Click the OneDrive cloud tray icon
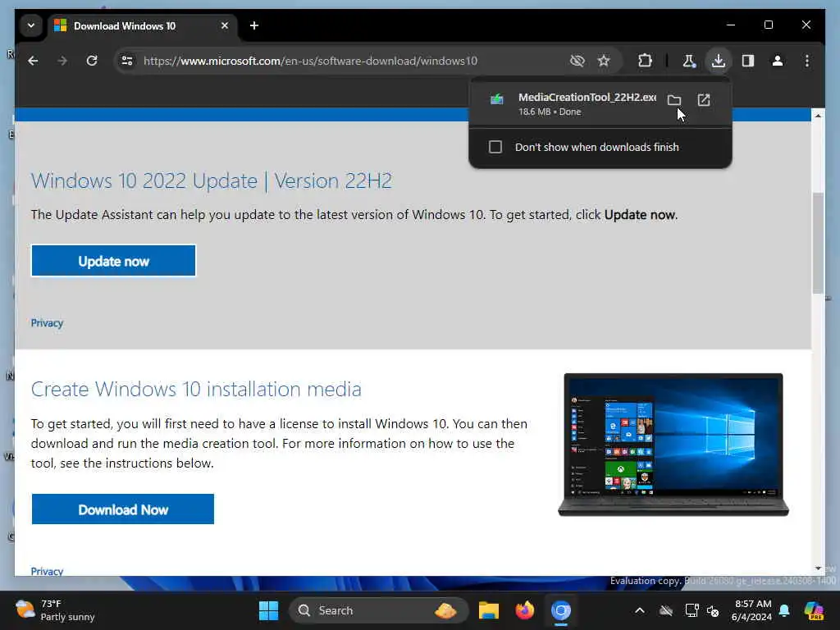Image resolution: width=840 pixels, height=630 pixels. [x=666, y=610]
